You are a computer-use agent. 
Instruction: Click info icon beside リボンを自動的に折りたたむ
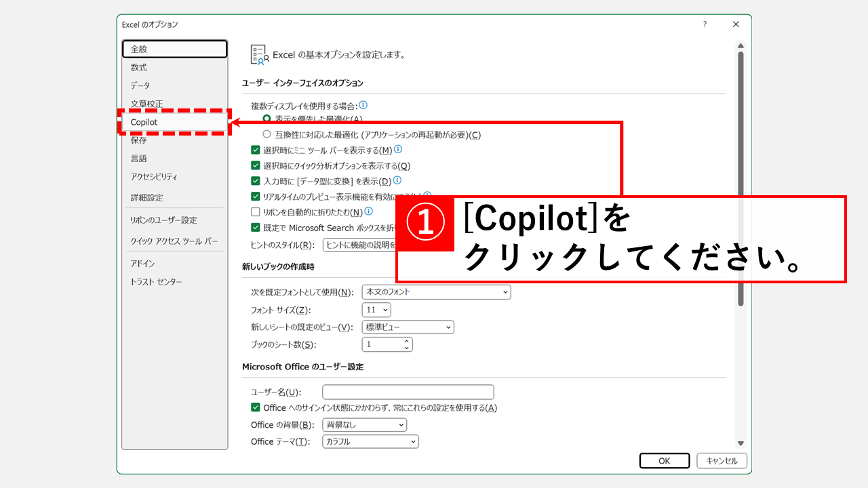[x=369, y=211]
